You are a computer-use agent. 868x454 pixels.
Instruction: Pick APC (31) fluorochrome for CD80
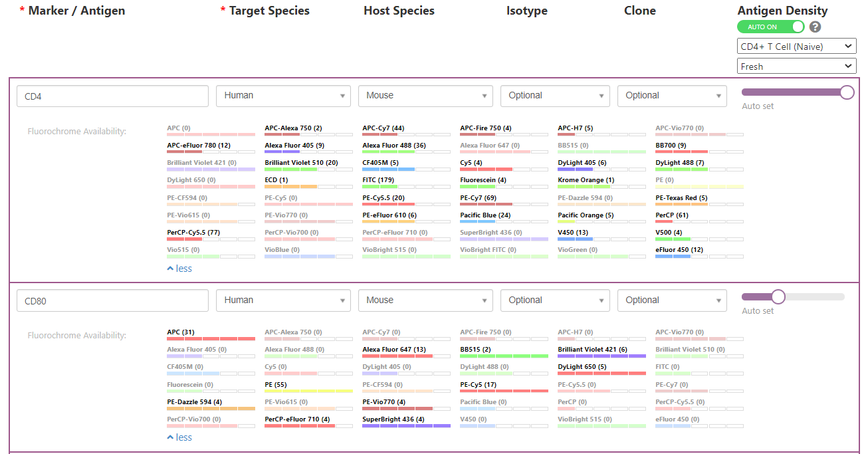181,332
